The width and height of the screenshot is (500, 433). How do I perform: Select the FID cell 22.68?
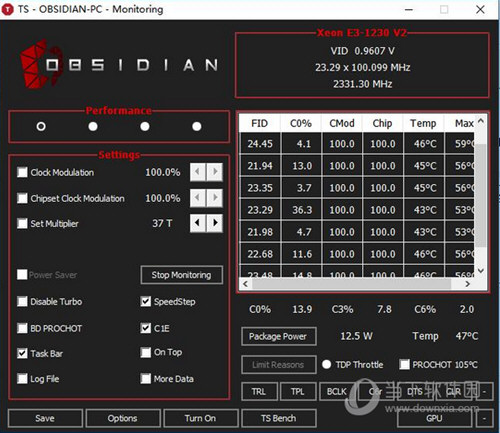(x=260, y=254)
